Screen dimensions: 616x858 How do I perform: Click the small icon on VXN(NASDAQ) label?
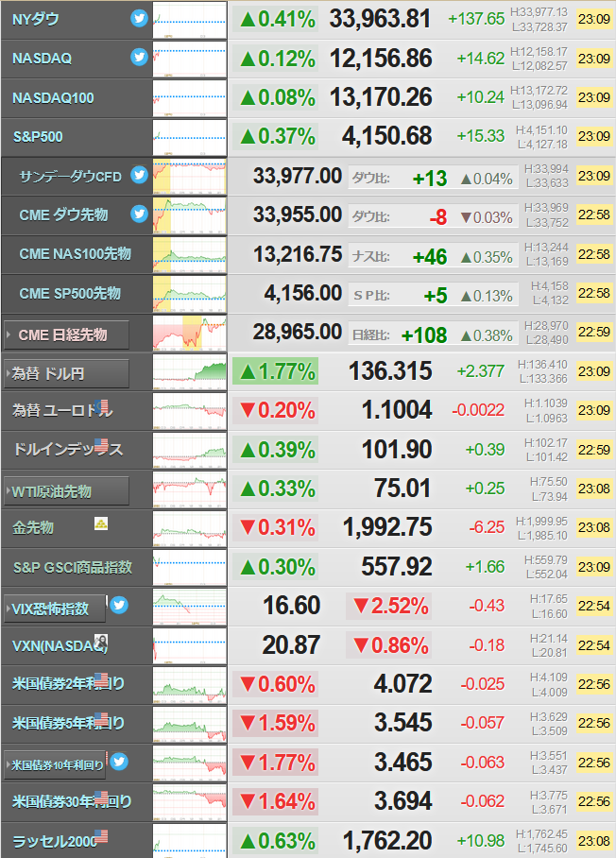[101, 641]
